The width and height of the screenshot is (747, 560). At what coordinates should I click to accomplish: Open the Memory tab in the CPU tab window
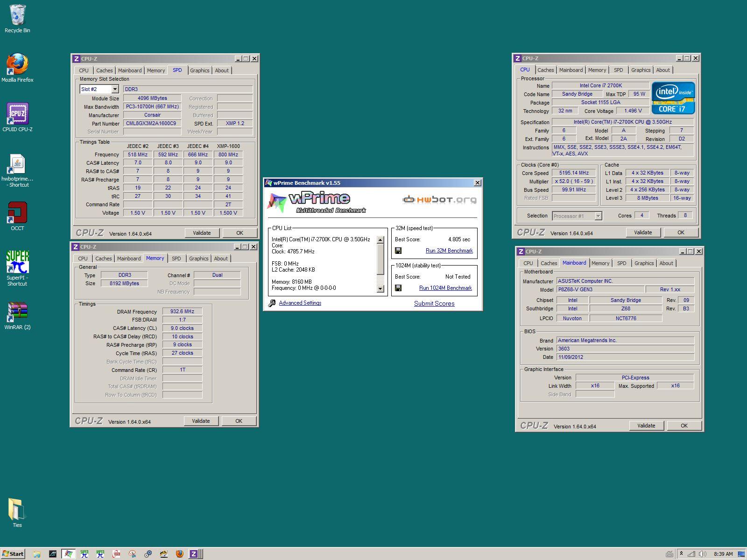click(597, 70)
